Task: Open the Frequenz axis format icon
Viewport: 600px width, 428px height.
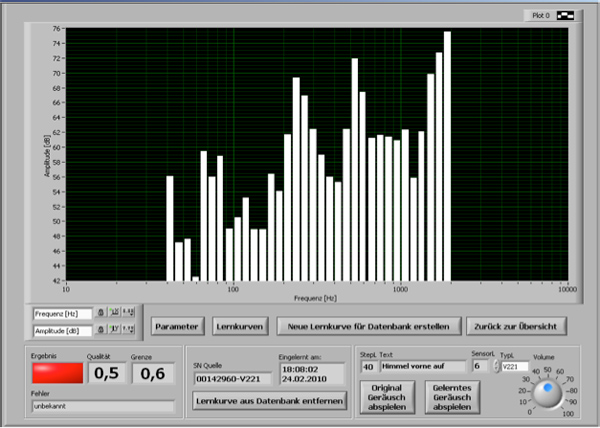Action: coord(128,313)
